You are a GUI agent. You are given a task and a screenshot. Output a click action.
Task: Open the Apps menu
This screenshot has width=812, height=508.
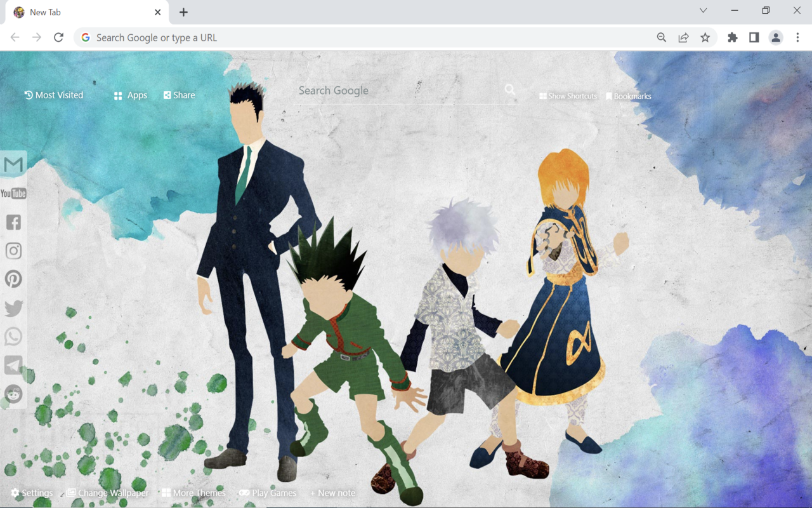point(130,95)
